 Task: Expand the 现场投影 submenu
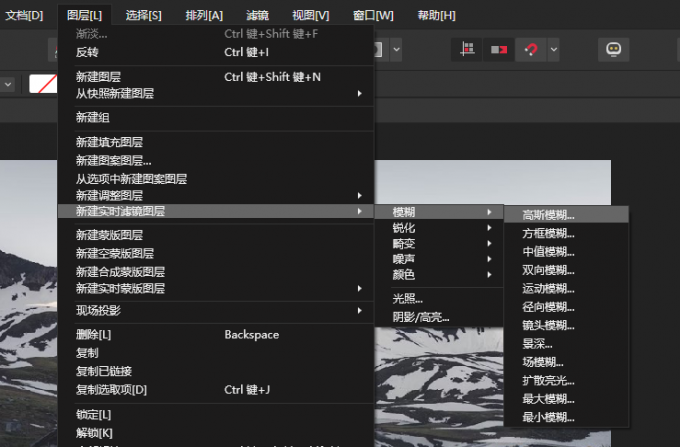pyautogui.click(x=216, y=310)
